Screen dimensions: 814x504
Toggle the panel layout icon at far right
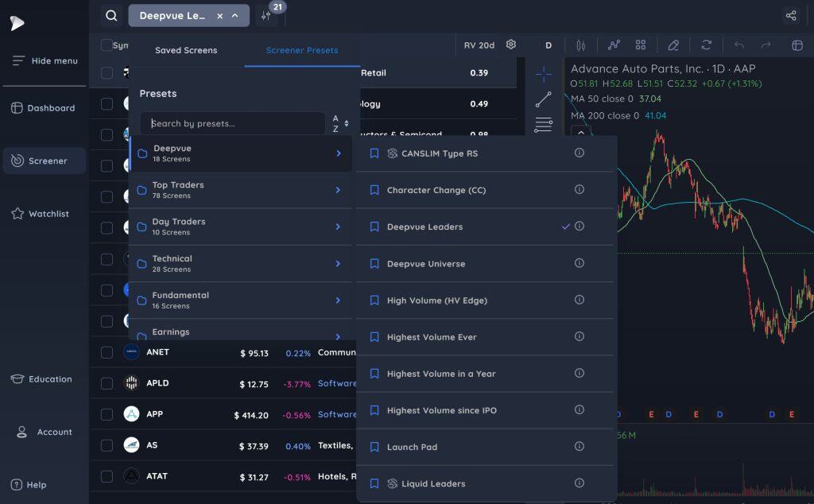pos(797,45)
